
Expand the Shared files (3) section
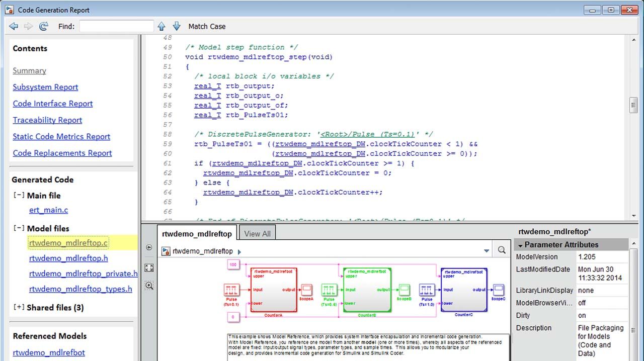tap(19, 307)
